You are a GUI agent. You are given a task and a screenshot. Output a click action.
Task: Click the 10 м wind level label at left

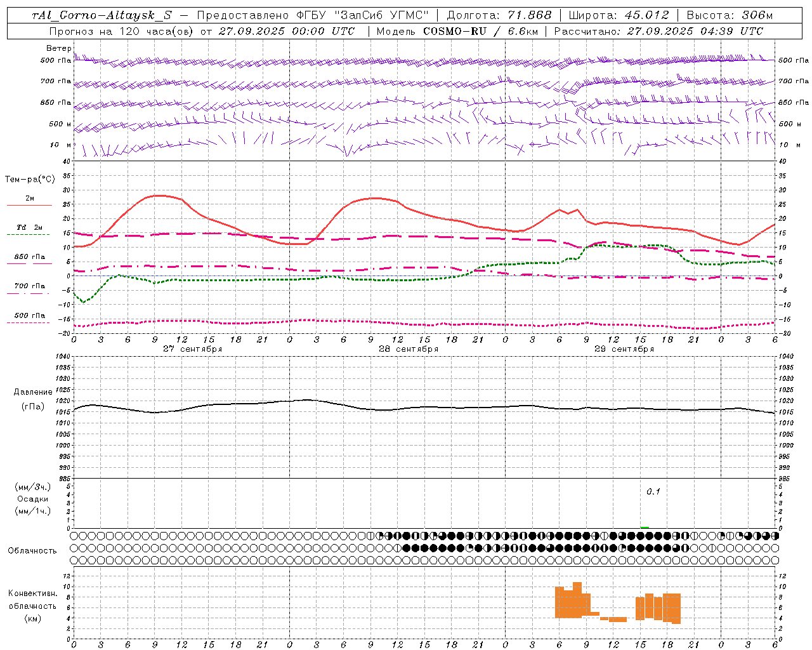(61, 145)
